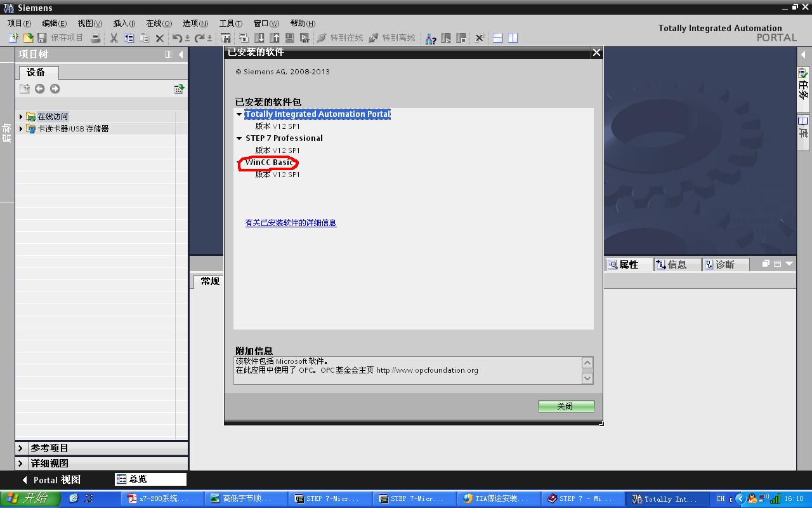812x508 pixels.
Task: Click the Windows 开始 start button
Action: click(x=30, y=498)
